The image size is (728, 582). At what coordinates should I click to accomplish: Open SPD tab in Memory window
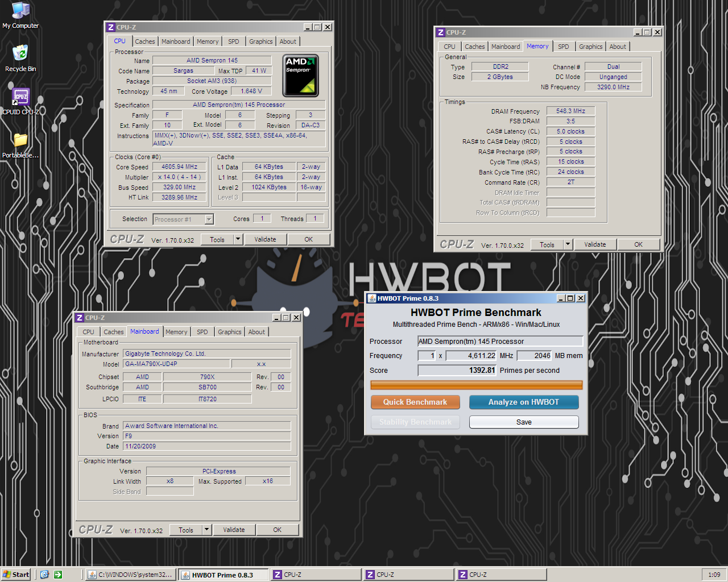563,47
